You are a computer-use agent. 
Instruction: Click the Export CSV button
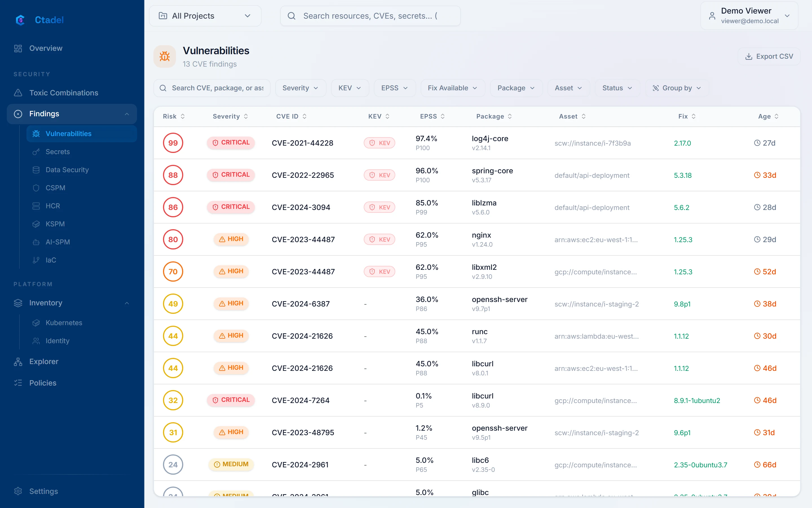tap(769, 56)
